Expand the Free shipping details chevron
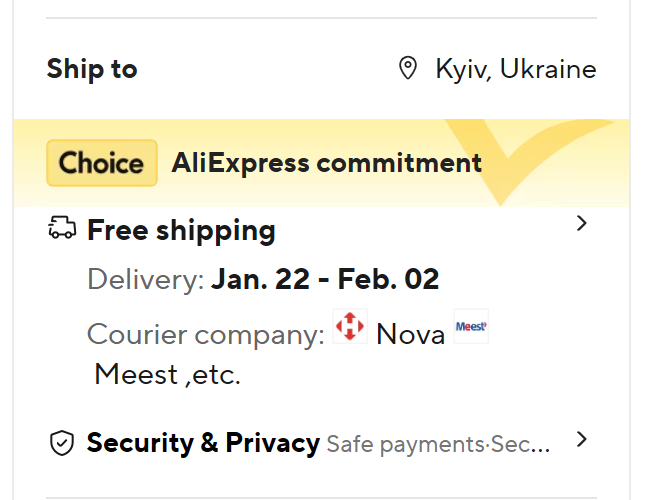Screen dimensions: 670x500 pyautogui.click(x=583, y=224)
